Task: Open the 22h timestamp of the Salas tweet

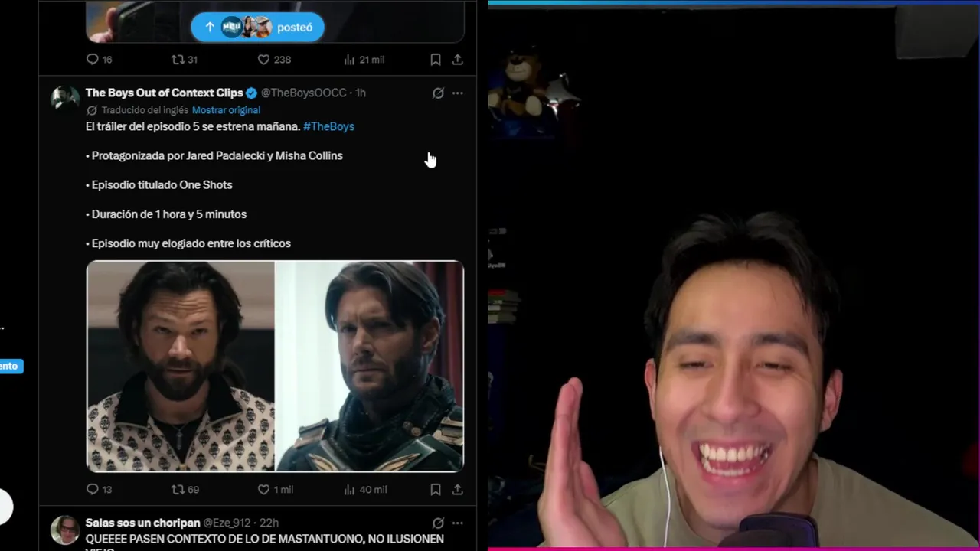Action: pyautogui.click(x=269, y=523)
